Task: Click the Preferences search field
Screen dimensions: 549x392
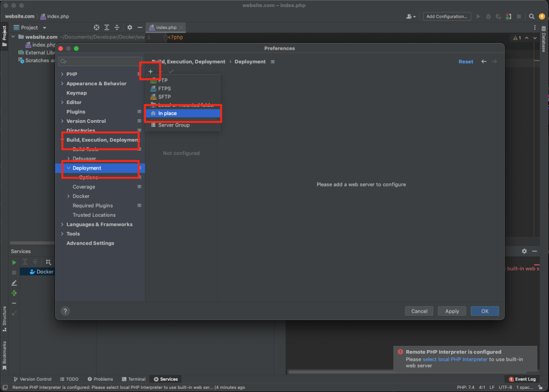Action: pyautogui.click(x=100, y=61)
